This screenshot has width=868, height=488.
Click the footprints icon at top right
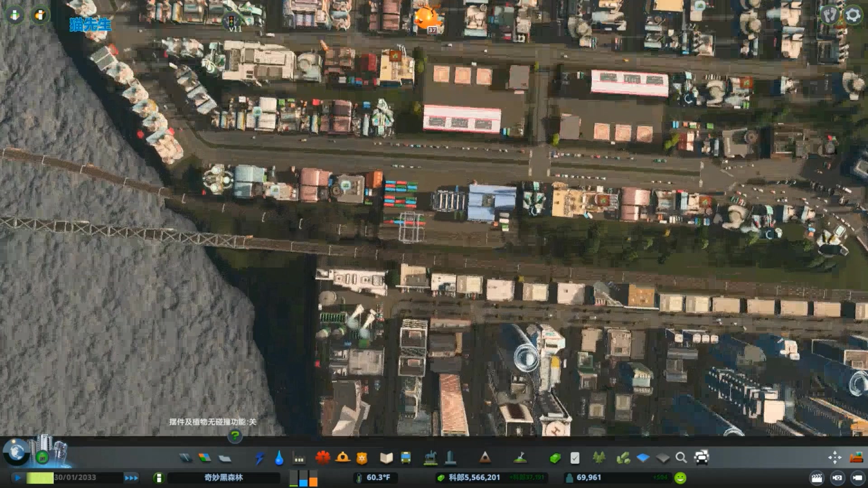pyautogui.click(x=829, y=15)
